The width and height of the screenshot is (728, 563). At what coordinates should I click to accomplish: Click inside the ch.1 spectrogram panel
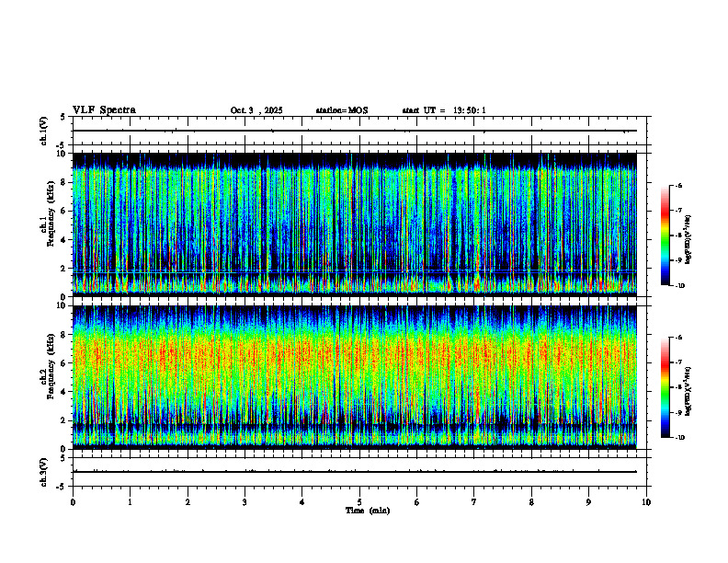pyautogui.click(x=355, y=224)
